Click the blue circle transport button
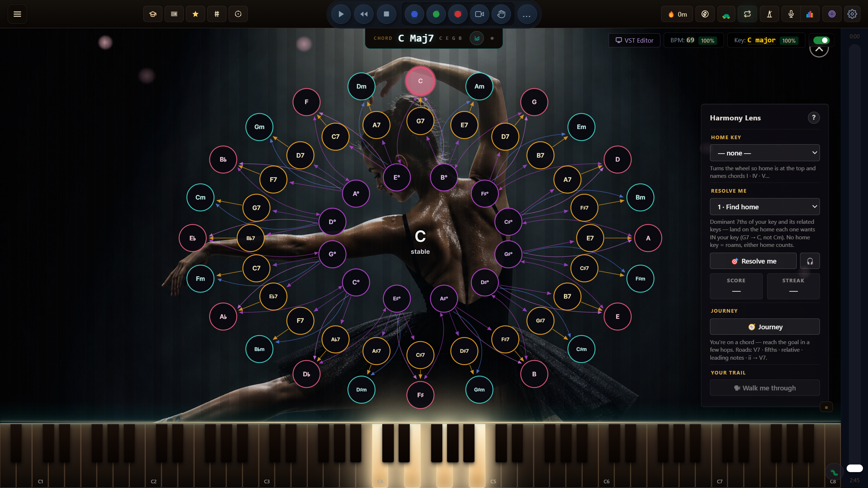Image resolution: width=868 pixels, height=488 pixels. (414, 14)
